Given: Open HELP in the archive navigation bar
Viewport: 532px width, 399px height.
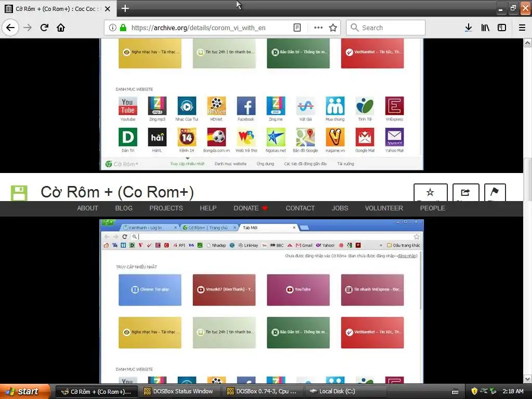Looking at the screenshot, I should [208, 208].
